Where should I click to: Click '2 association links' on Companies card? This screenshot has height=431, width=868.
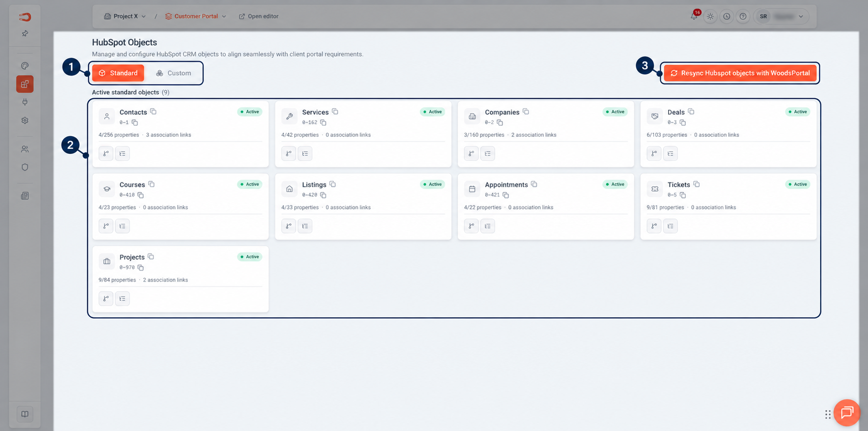[x=533, y=135]
